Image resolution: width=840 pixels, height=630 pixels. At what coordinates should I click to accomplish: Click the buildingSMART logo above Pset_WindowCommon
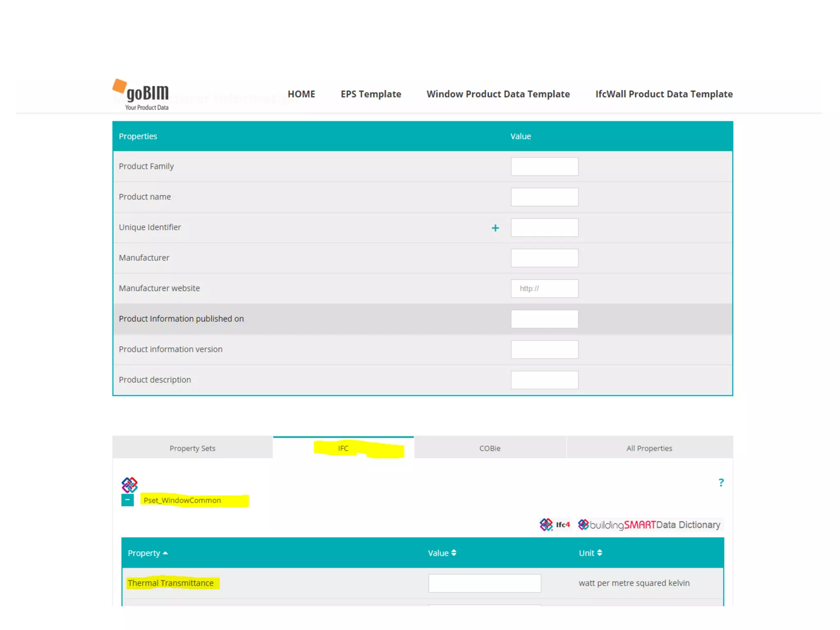coord(129,485)
